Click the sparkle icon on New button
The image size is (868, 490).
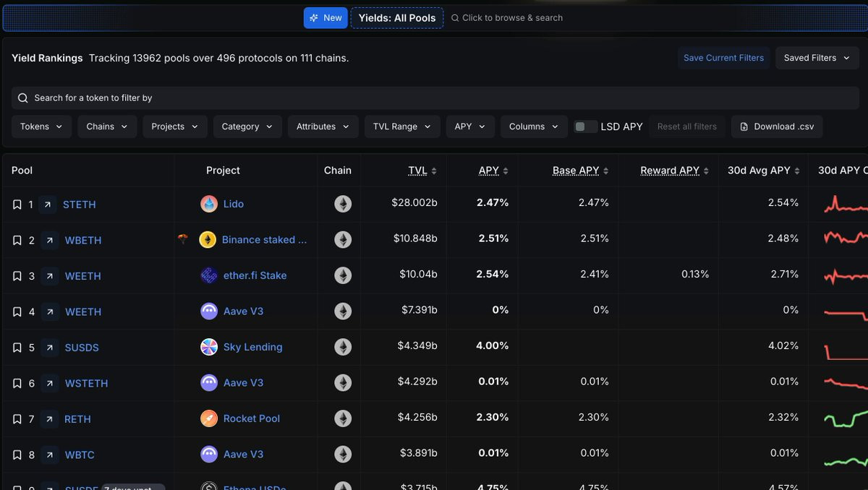pyautogui.click(x=313, y=18)
